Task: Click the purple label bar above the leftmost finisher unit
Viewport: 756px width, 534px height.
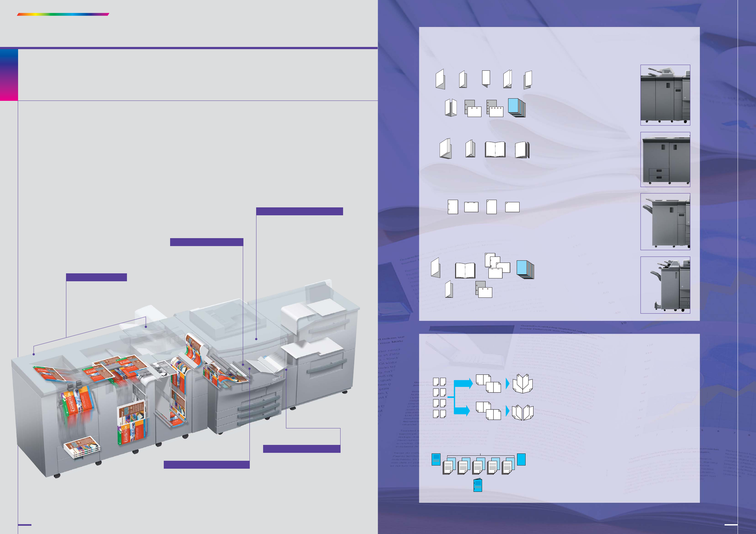Action: coord(96,277)
